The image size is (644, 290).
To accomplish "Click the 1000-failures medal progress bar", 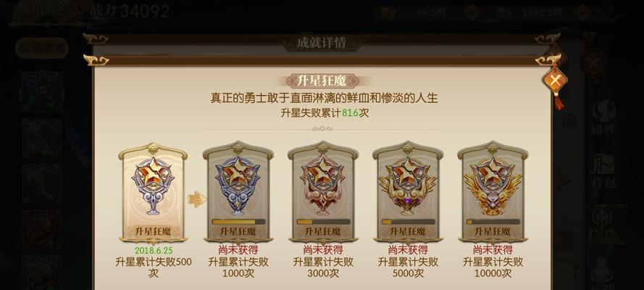I will (x=238, y=222).
